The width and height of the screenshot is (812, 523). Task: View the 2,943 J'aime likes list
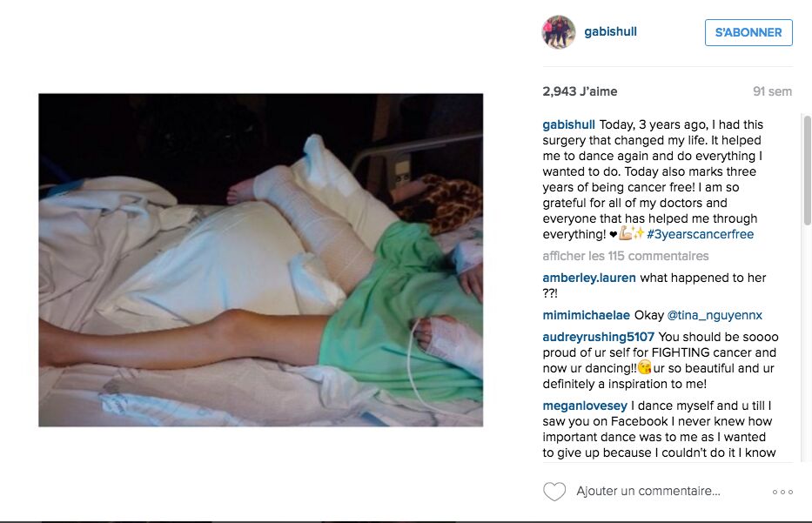[x=580, y=91]
